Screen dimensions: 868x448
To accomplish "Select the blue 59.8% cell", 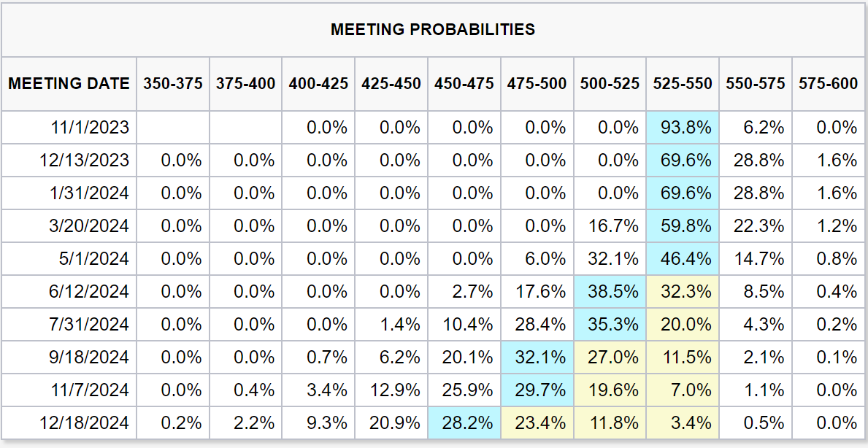I will (683, 226).
